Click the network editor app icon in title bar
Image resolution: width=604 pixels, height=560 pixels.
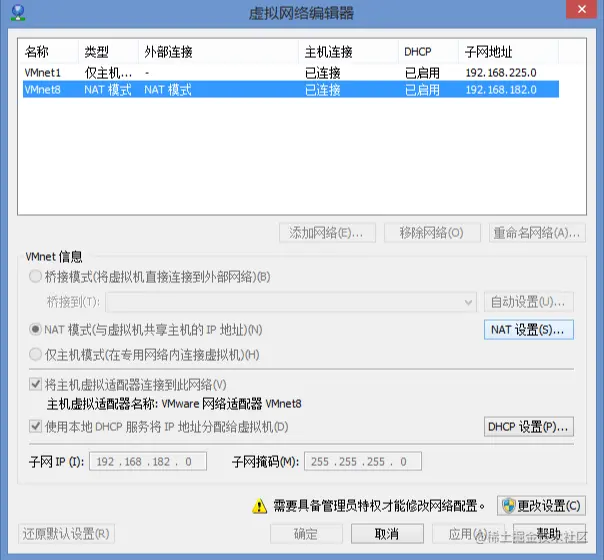click(x=18, y=13)
